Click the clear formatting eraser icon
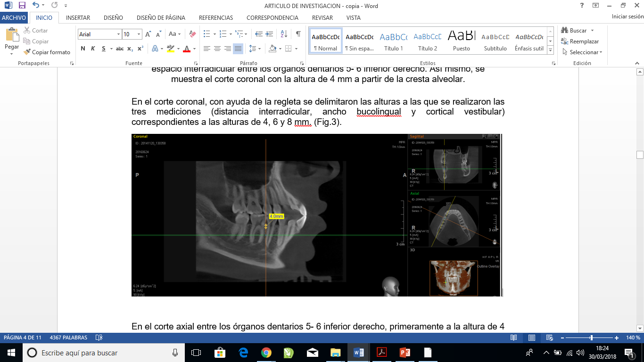Viewport: 644px width, 362px height. point(192,34)
